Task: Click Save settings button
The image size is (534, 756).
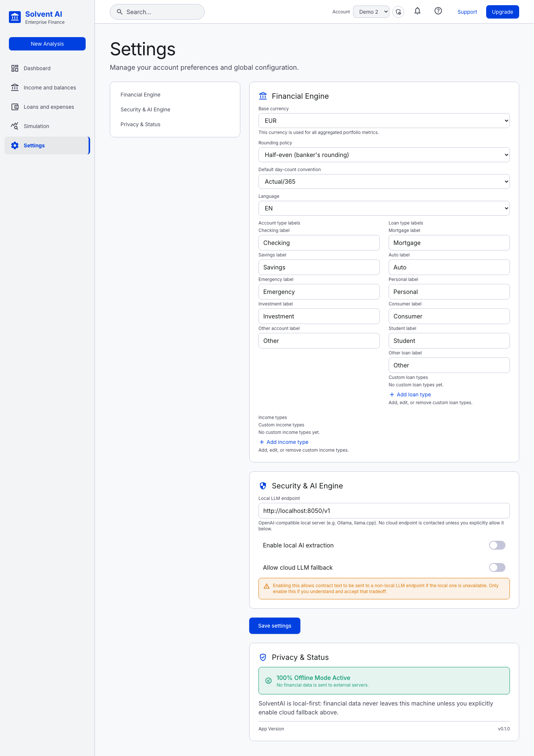Action: tap(275, 626)
